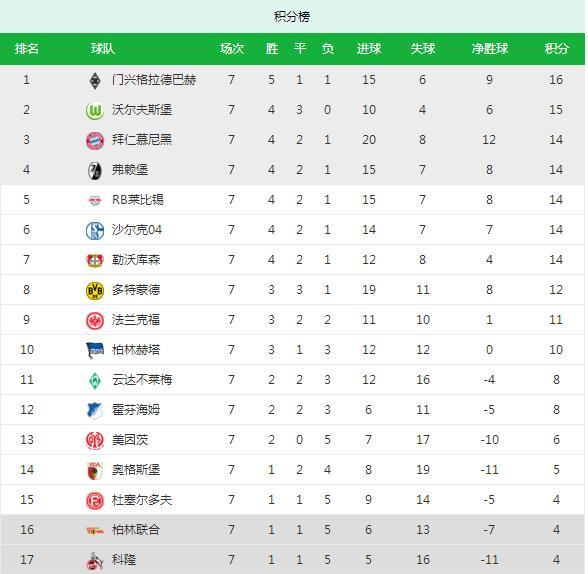This screenshot has width=588, height=574.
Task: Click the Schalke 04 blue crest
Action: click(95, 230)
